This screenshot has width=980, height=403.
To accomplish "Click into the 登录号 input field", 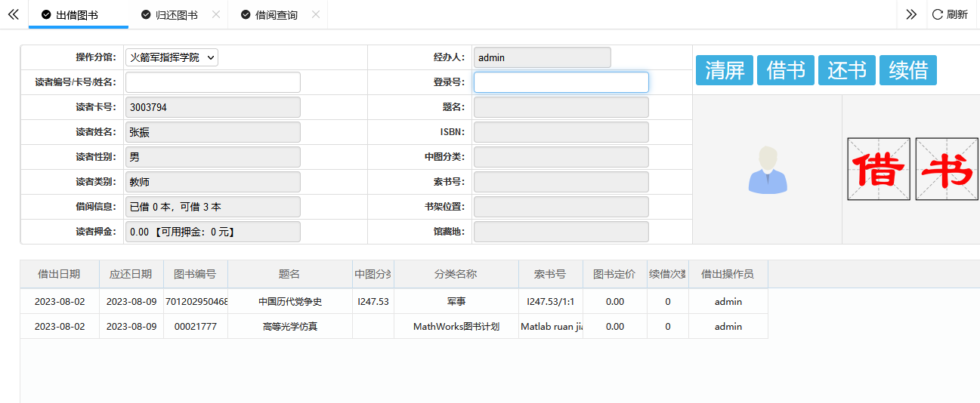I will coord(561,82).
